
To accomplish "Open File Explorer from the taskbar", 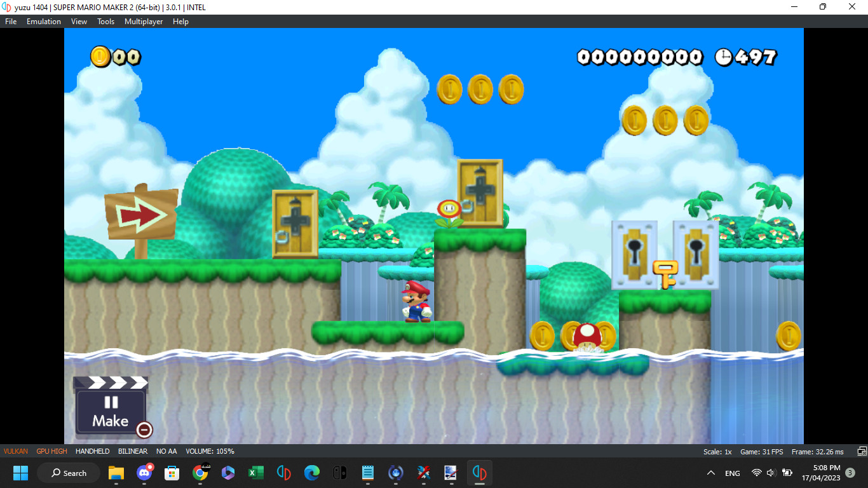I will point(115,473).
